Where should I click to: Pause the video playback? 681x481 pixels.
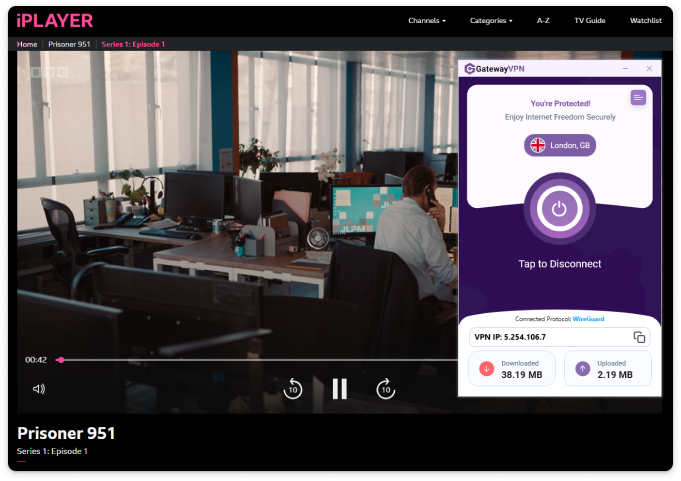tap(340, 389)
